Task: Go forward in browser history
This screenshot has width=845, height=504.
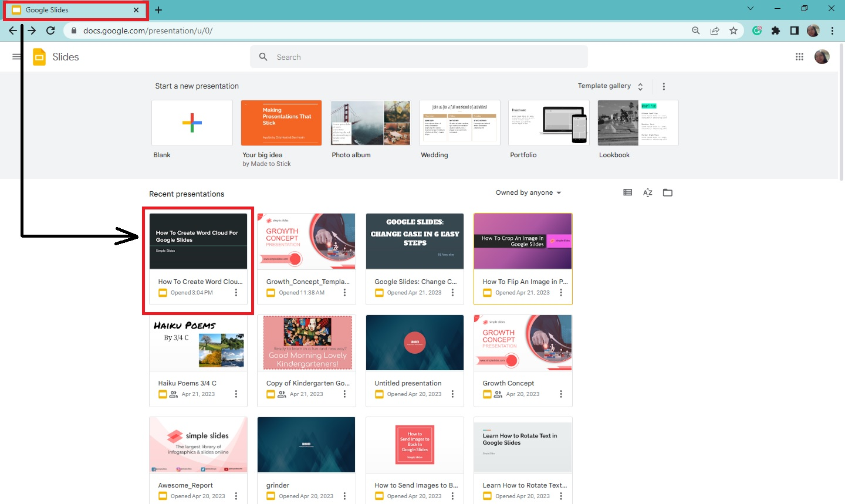Action: coord(32,31)
